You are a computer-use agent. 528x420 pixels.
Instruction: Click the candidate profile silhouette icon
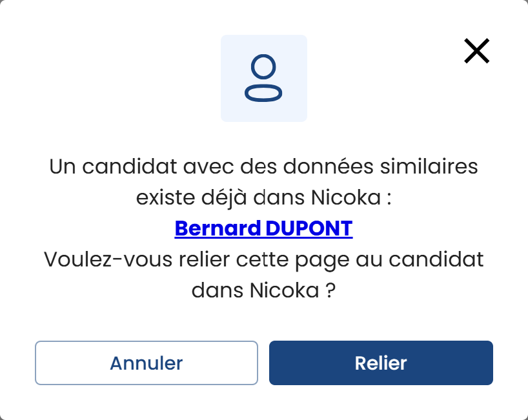tap(263, 79)
